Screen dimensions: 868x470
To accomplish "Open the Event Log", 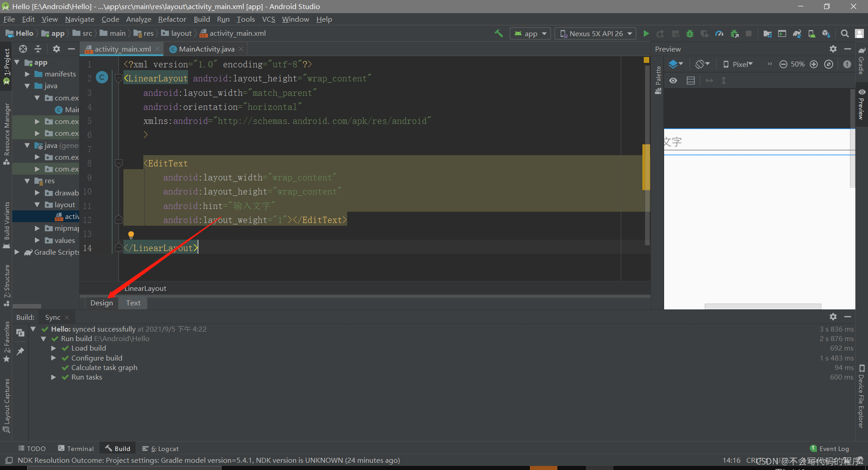I will (830, 449).
